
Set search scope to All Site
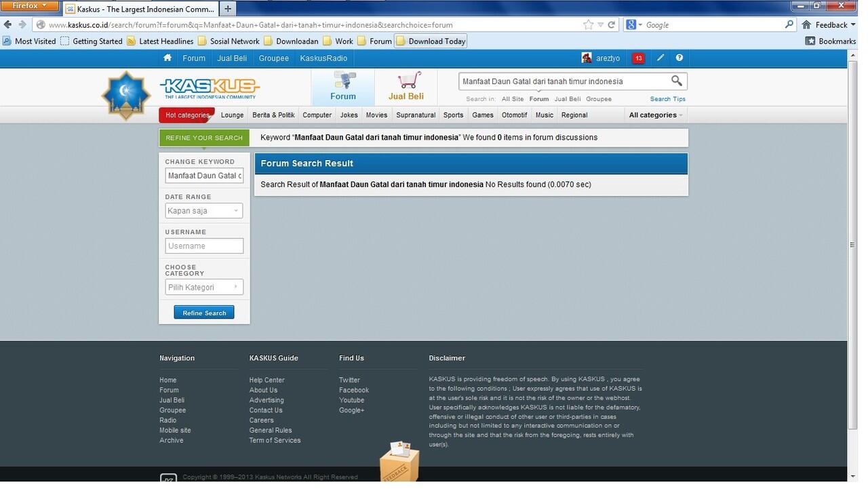click(513, 99)
